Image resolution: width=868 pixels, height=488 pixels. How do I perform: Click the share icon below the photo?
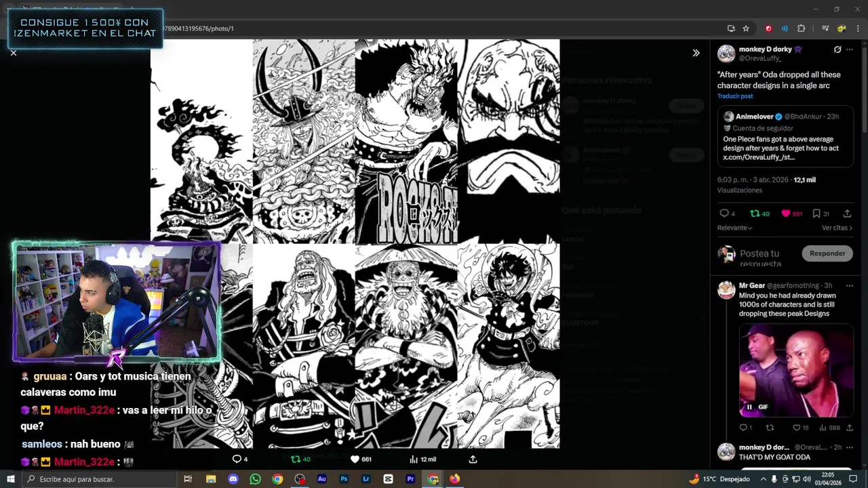coord(473,459)
